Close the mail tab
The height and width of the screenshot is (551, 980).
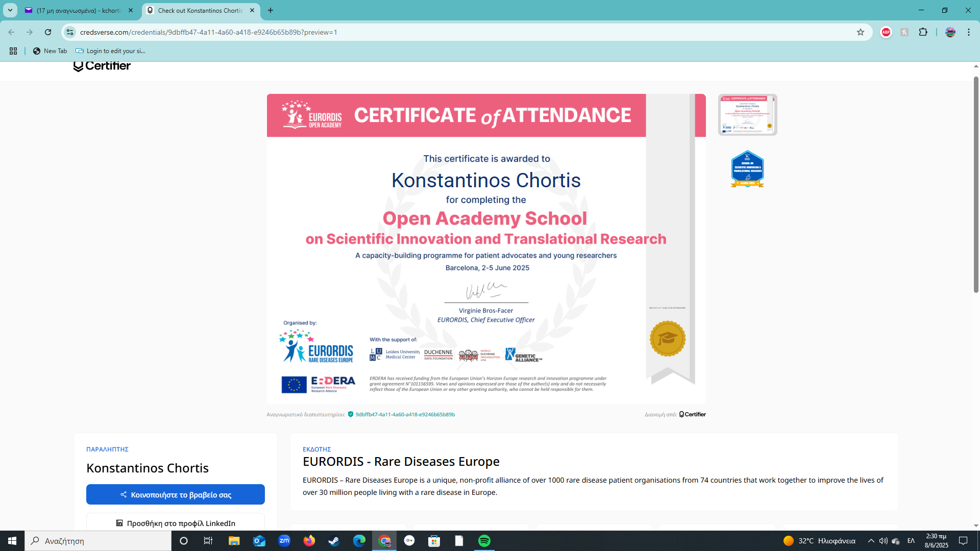(x=131, y=10)
